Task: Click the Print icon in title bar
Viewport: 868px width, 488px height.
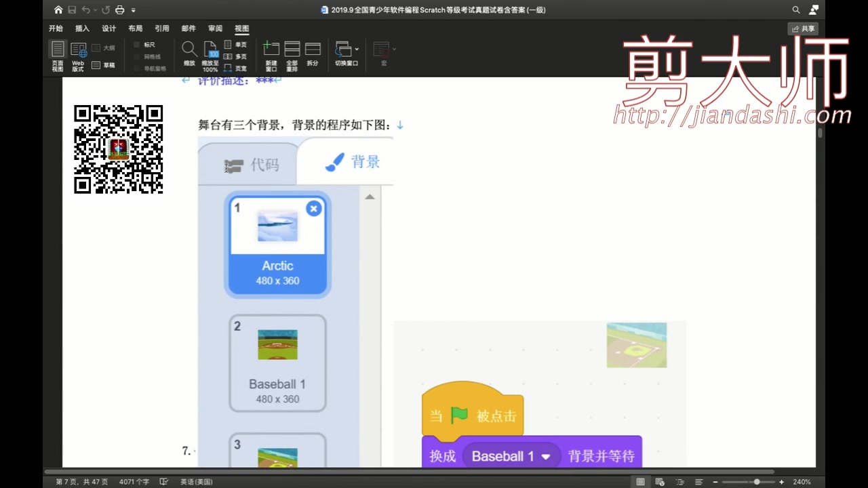Action: coord(119,10)
